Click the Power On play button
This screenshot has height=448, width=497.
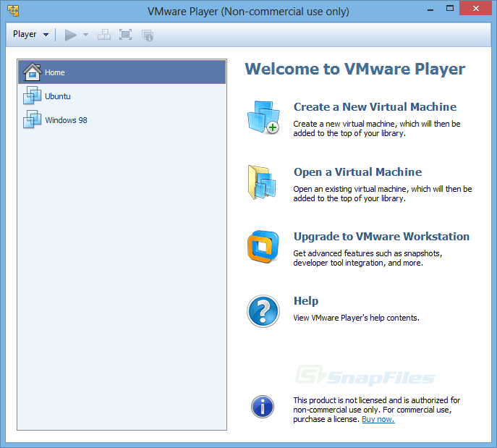pos(70,35)
